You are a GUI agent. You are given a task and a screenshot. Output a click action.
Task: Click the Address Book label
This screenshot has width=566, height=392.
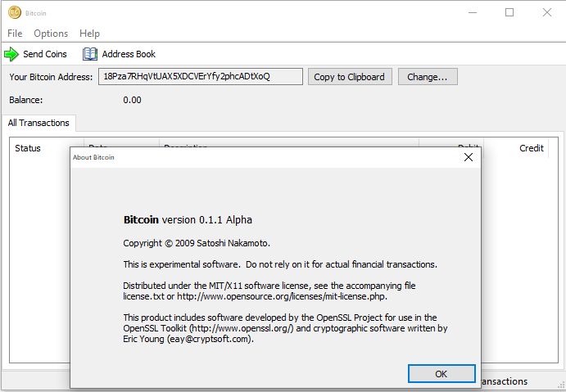pyautogui.click(x=129, y=54)
